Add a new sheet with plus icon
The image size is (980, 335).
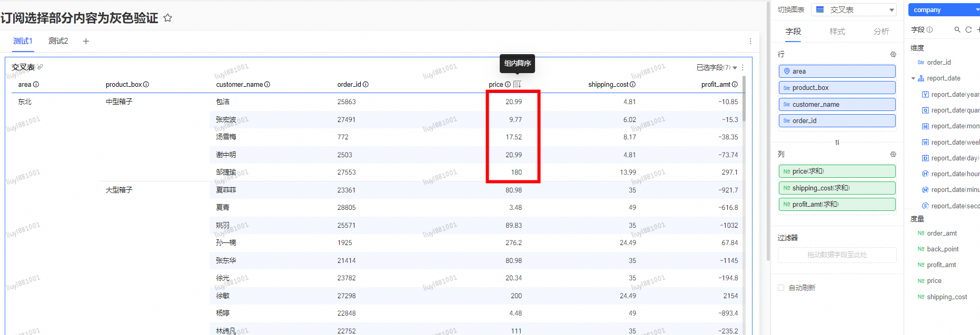coord(86,41)
